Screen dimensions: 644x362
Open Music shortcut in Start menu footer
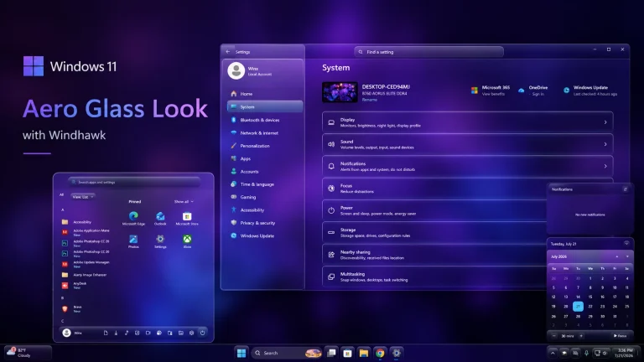tap(127, 333)
